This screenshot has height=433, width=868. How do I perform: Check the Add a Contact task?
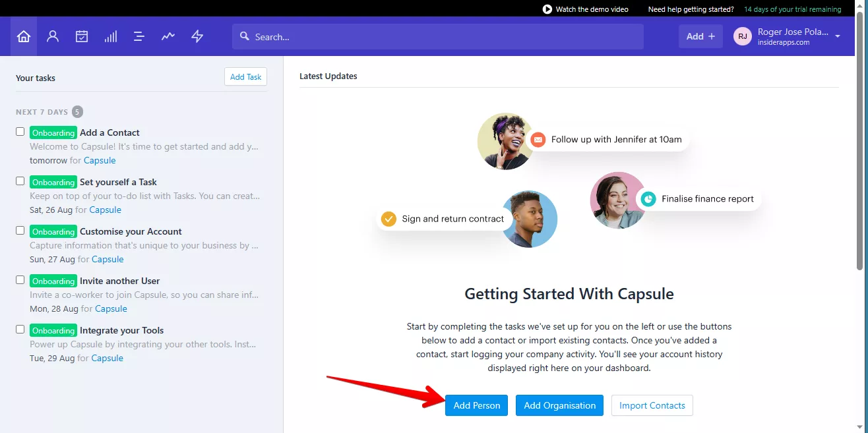pyautogui.click(x=20, y=132)
